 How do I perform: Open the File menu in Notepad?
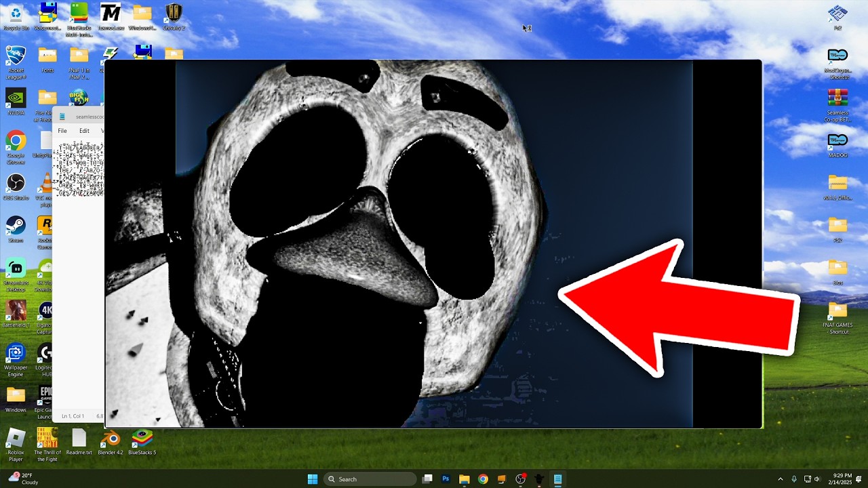(x=62, y=131)
